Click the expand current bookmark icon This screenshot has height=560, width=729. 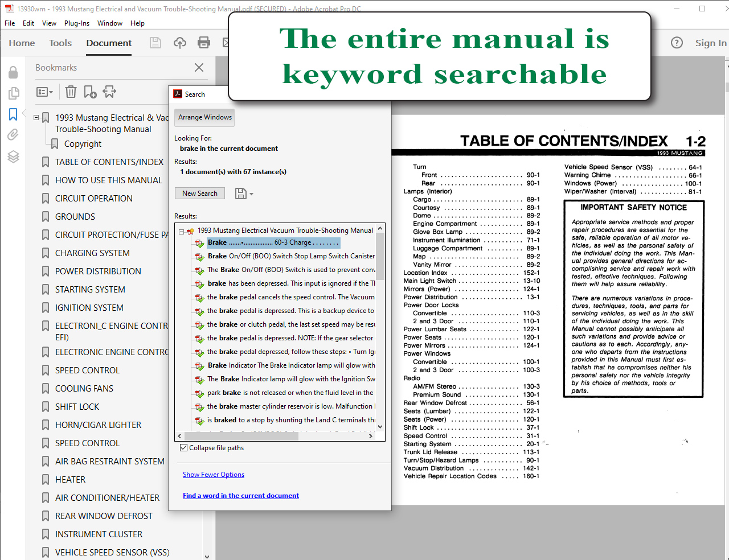[109, 92]
